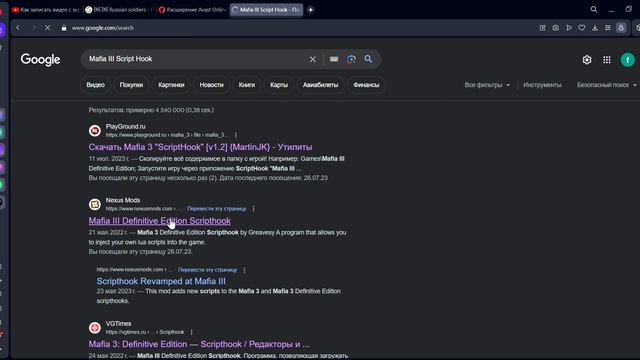This screenshot has height=360, width=640.
Task: Go back to the previous page
Action: (x=18, y=28)
